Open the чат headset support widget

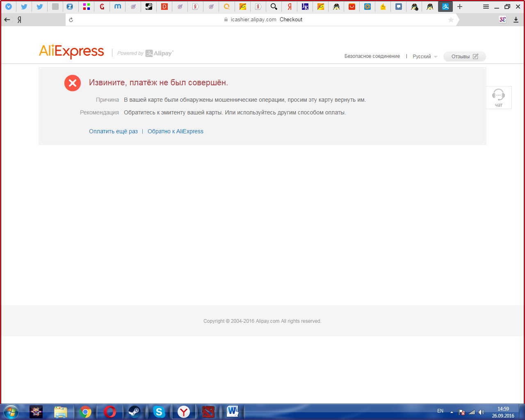pos(499,98)
